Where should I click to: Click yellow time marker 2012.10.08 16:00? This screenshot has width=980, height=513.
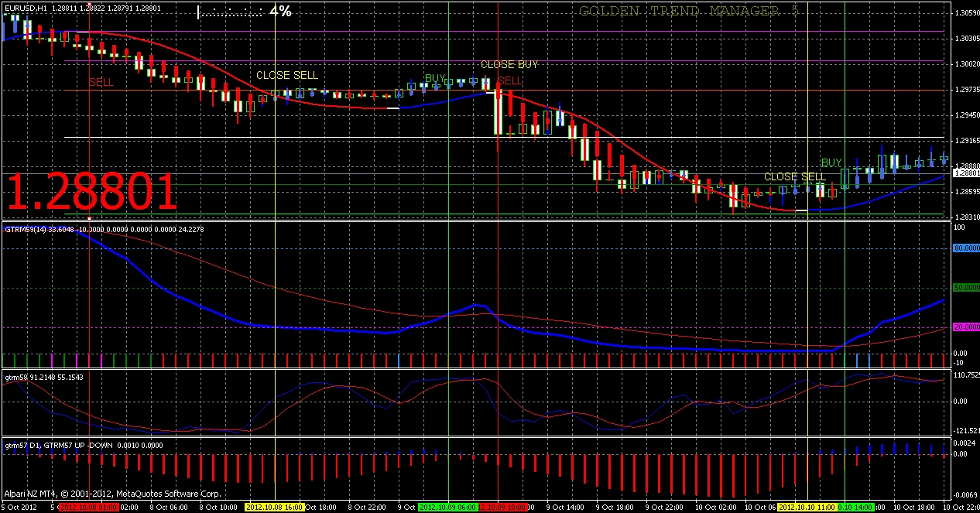point(275,508)
